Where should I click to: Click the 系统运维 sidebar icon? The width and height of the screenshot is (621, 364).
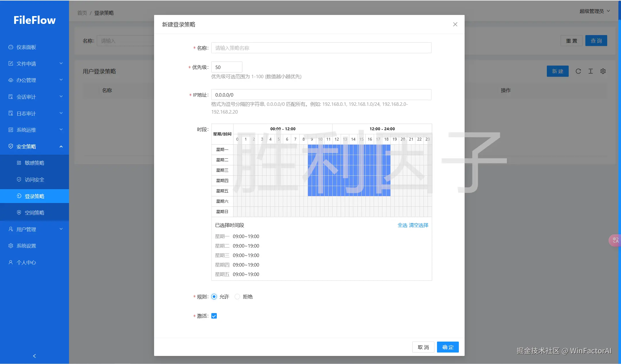point(11,130)
